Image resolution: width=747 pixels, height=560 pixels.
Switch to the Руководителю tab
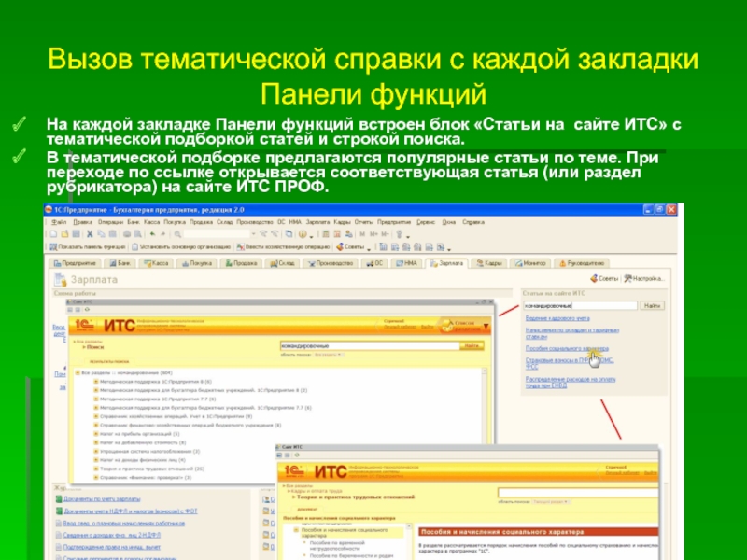coord(582,263)
